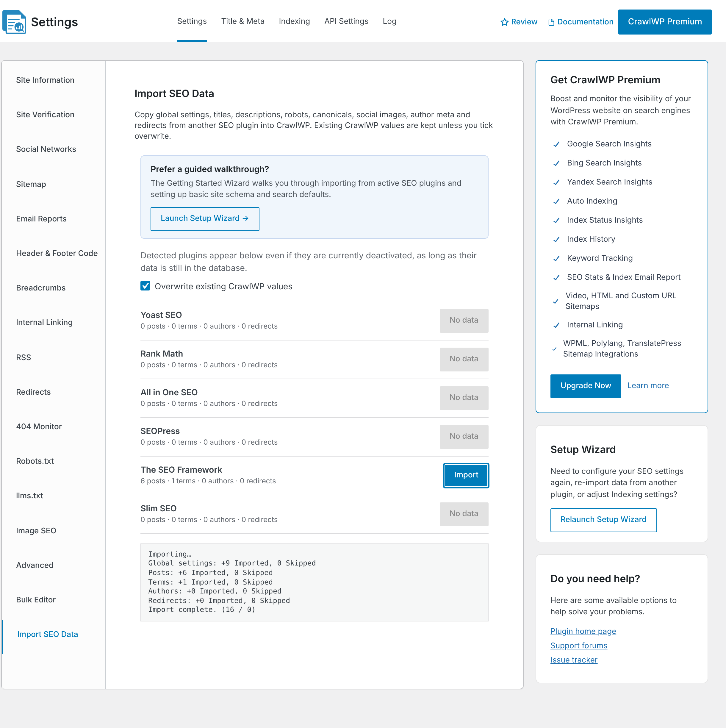Go to Redirects section
Screen dimensions: 726x728
point(33,392)
